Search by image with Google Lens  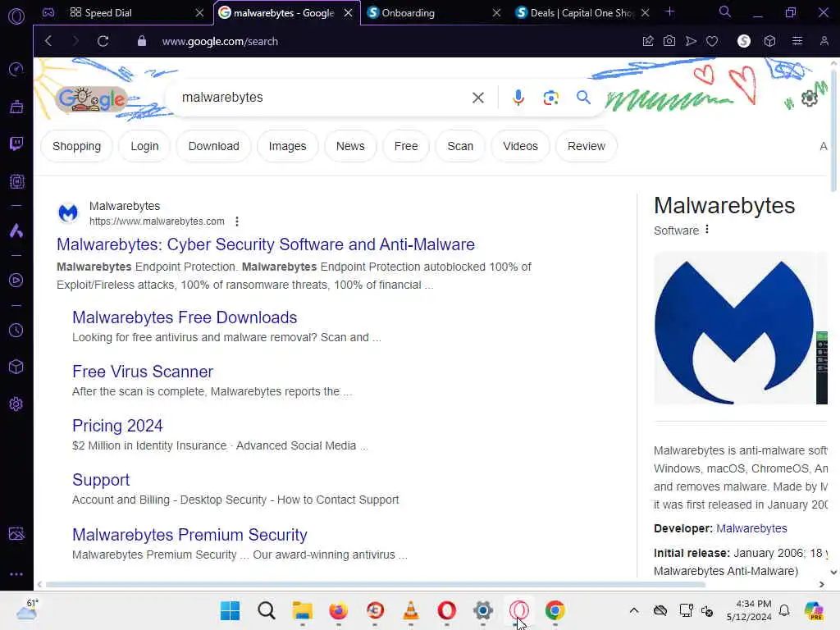(550, 98)
